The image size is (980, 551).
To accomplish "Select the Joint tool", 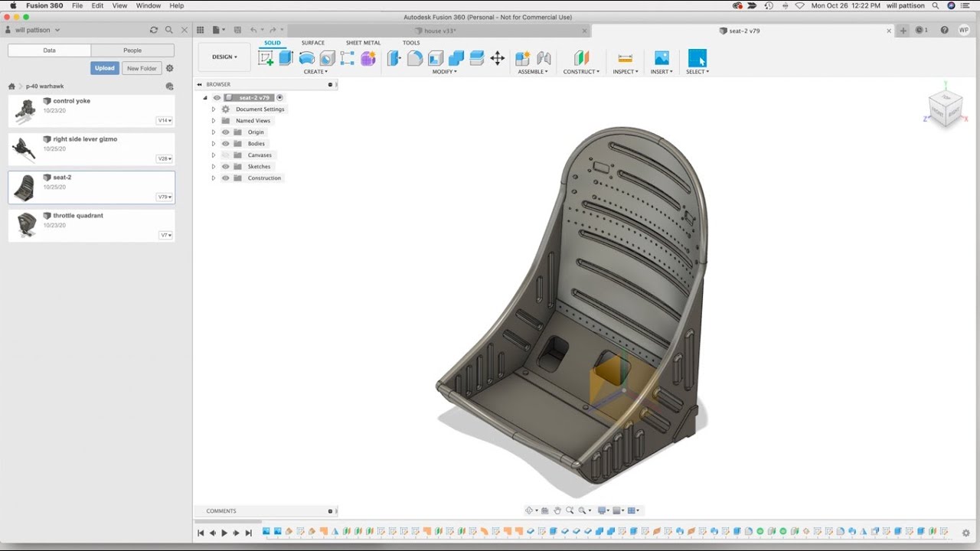I will pyautogui.click(x=544, y=58).
